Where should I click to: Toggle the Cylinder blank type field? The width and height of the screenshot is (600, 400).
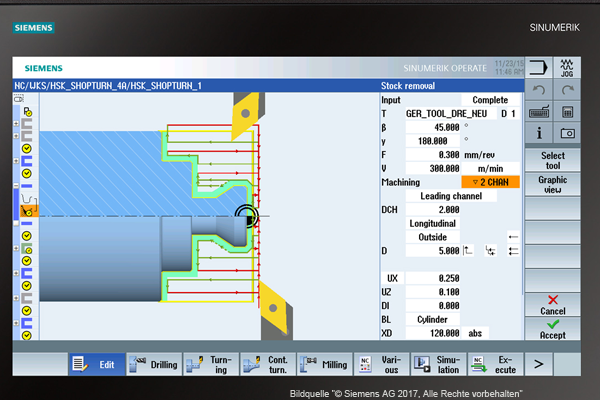pos(432,319)
